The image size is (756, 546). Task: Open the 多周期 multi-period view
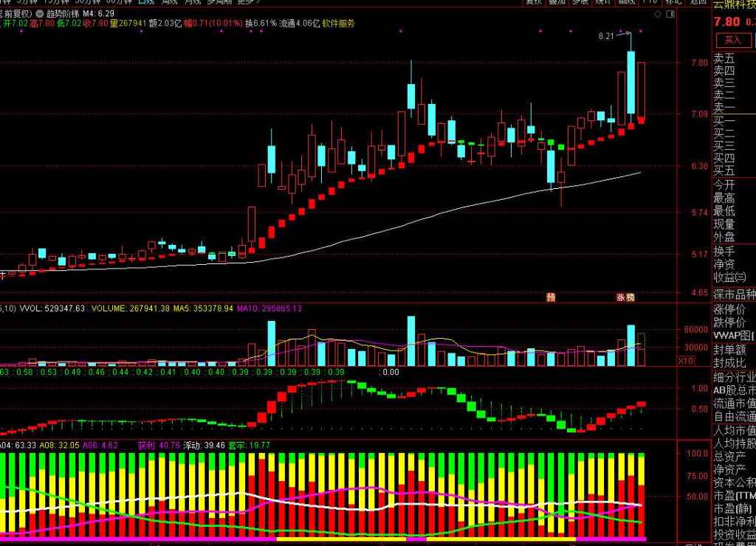[219, 2]
